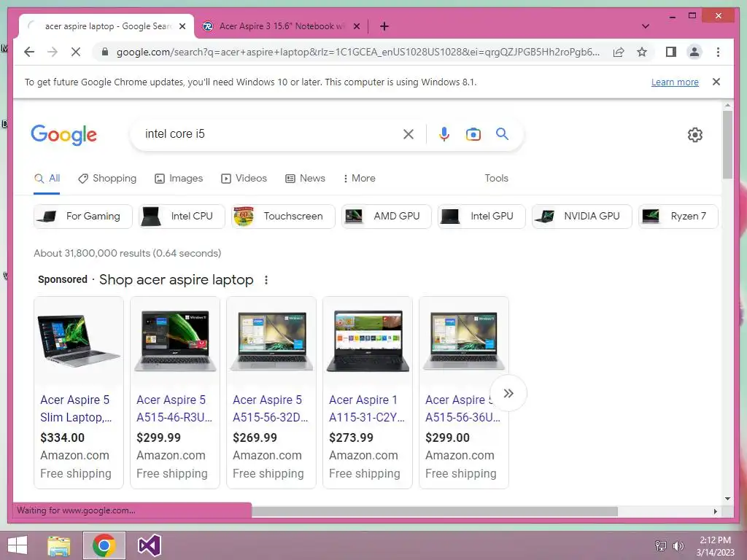Filter by Touchscreen chip
This screenshot has width=747, height=560.
tap(284, 216)
